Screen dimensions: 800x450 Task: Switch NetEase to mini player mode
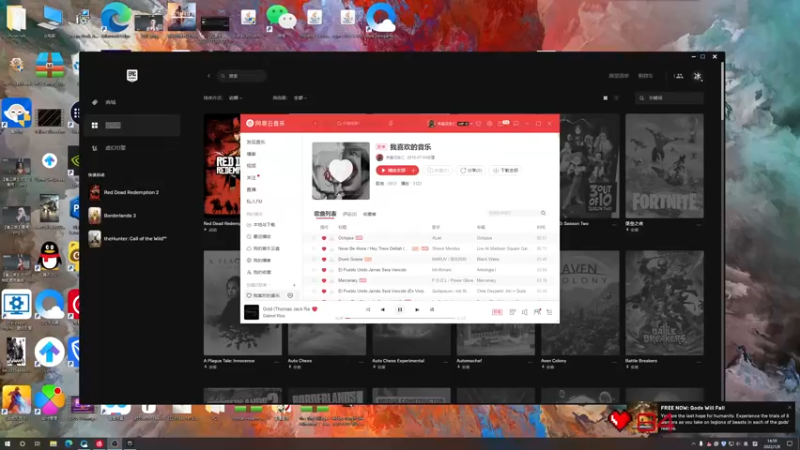pos(516,123)
